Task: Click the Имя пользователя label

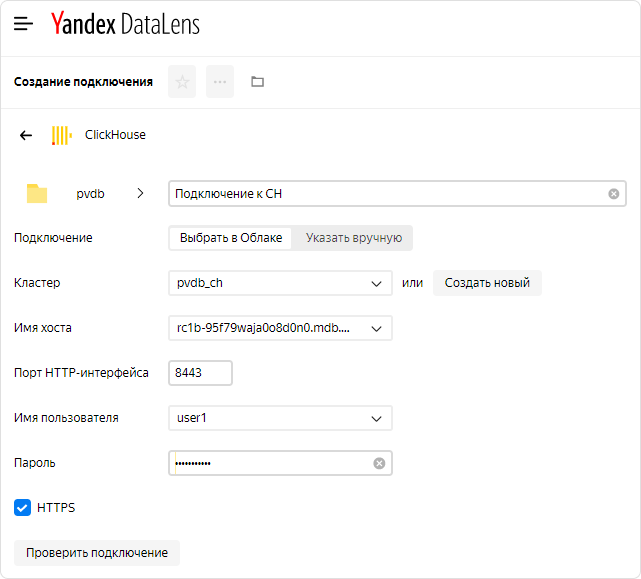Action: point(66,418)
